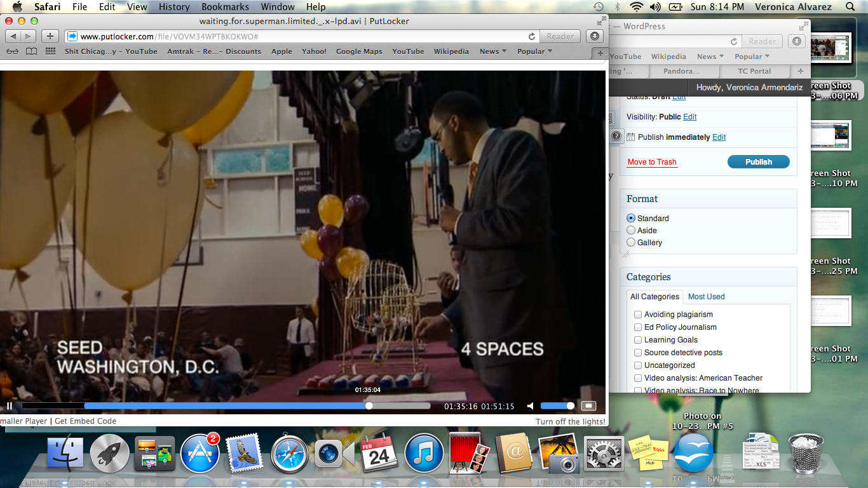Click Turn off the lights link
The height and width of the screenshot is (488, 868).
click(571, 421)
